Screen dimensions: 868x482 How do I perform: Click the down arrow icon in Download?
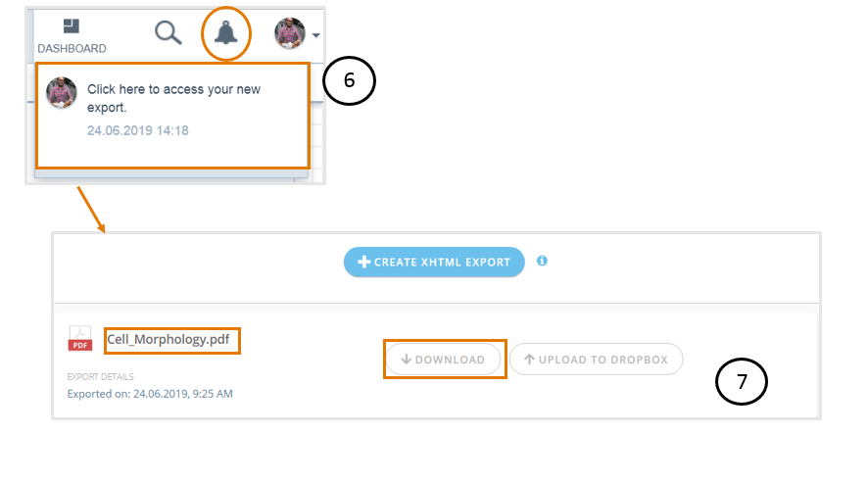click(406, 360)
